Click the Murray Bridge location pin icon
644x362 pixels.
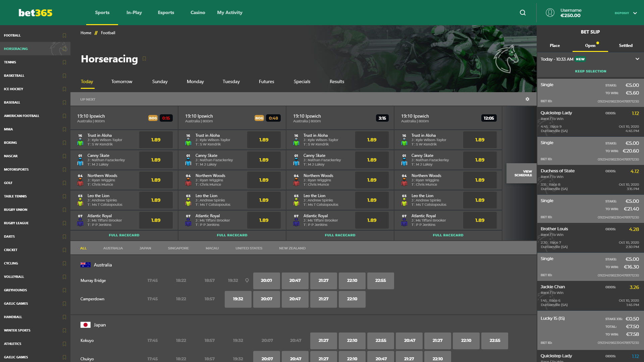click(247, 281)
